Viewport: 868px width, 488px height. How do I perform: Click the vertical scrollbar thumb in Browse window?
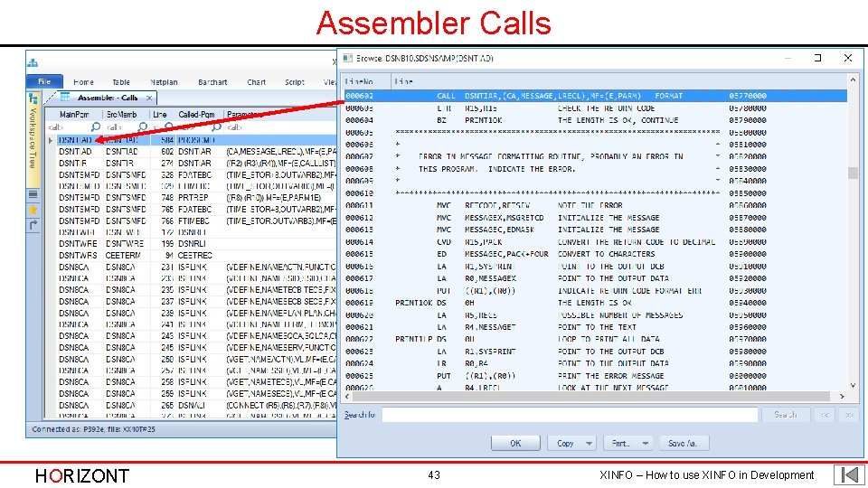coord(853,173)
